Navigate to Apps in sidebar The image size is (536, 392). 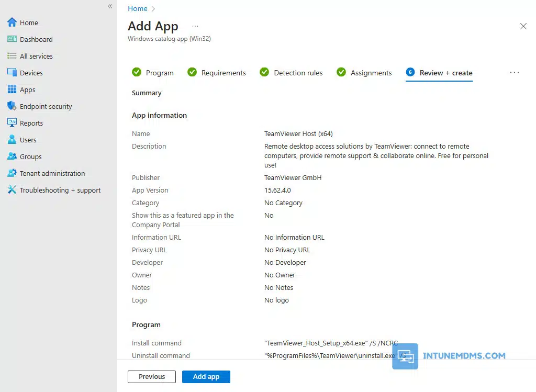point(27,89)
